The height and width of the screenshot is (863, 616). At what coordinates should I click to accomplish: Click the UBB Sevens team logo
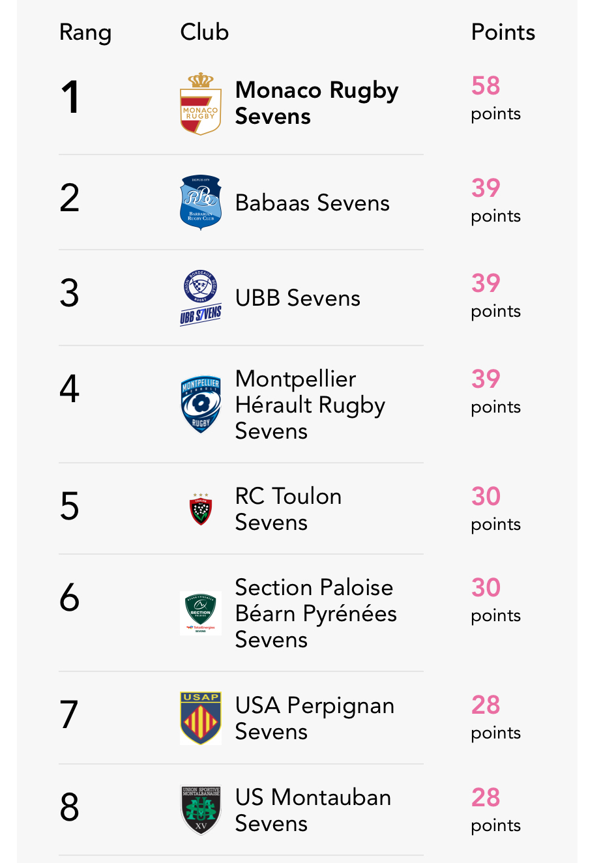[x=200, y=297]
